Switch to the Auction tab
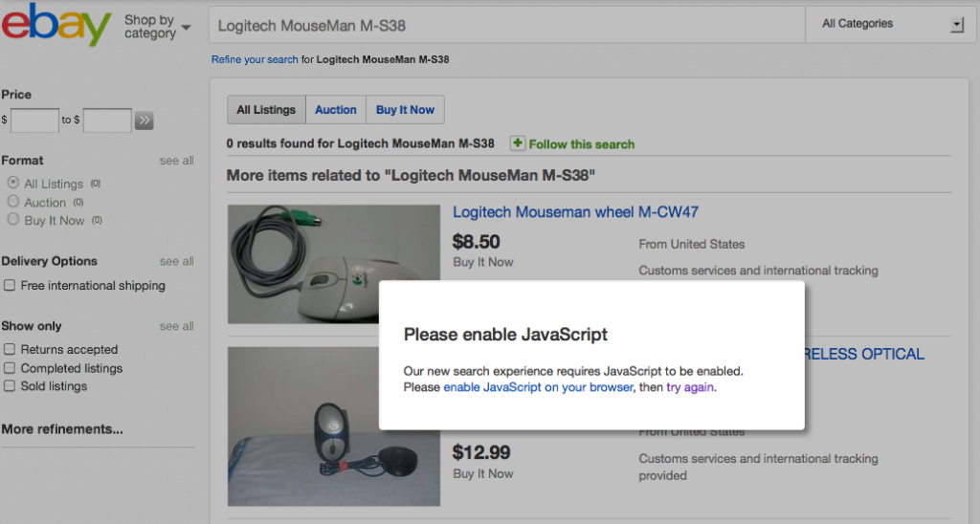Viewport: 980px width, 524px height. (x=336, y=110)
